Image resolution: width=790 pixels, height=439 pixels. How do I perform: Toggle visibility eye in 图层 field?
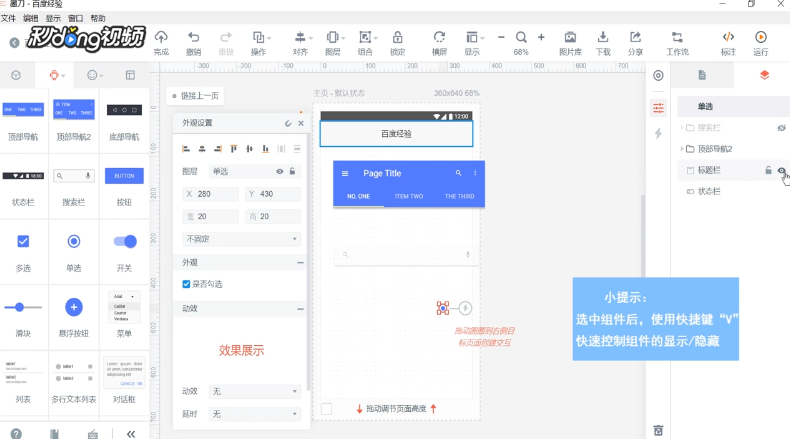click(x=280, y=171)
